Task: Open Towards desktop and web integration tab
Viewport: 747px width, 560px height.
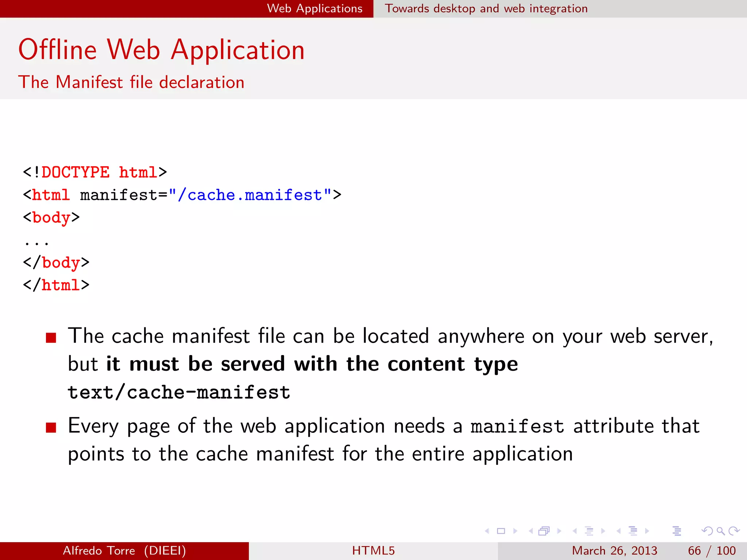Action: (486, 8)
